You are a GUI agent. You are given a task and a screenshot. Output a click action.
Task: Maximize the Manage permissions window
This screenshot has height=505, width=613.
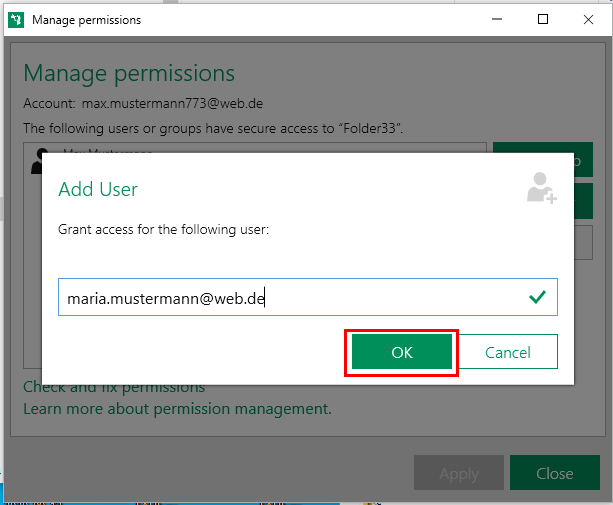tap(543, 19)
